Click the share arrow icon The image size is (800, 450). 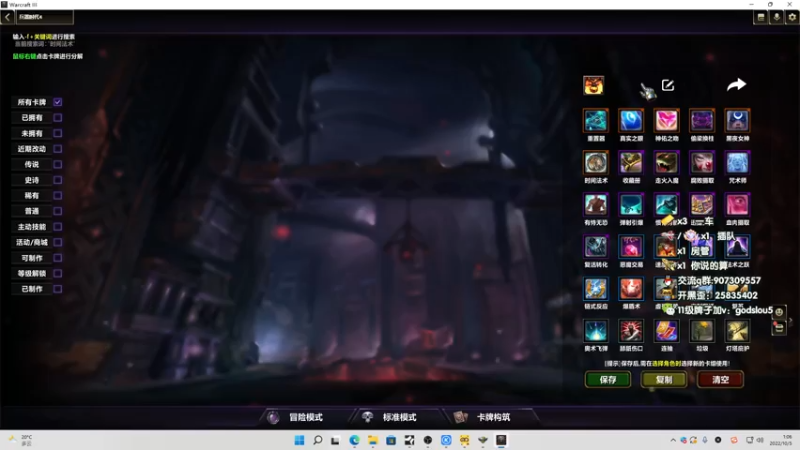coord(736,85)
